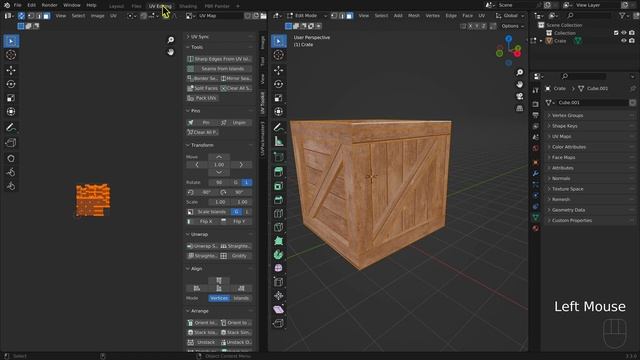The width and height of the screenshot is (640, 360).
Task: Select the Inset Faces tool
Action: coord(279,187)
